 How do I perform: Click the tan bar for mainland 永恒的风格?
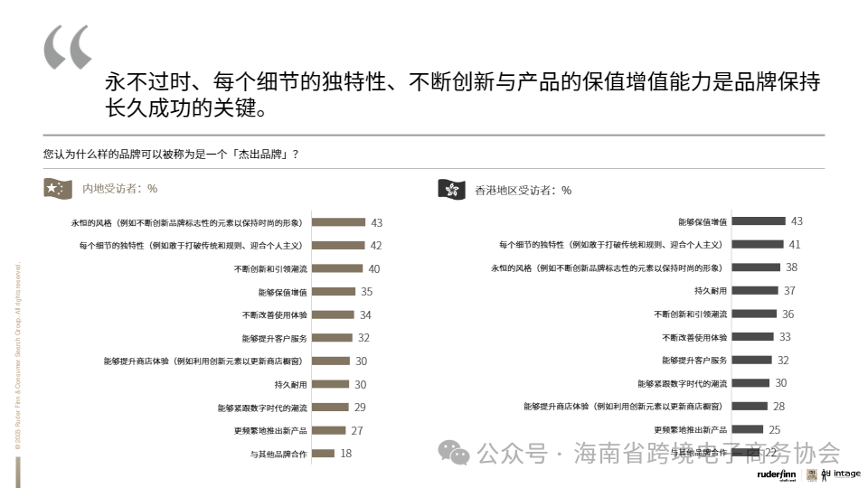(339, 222)
